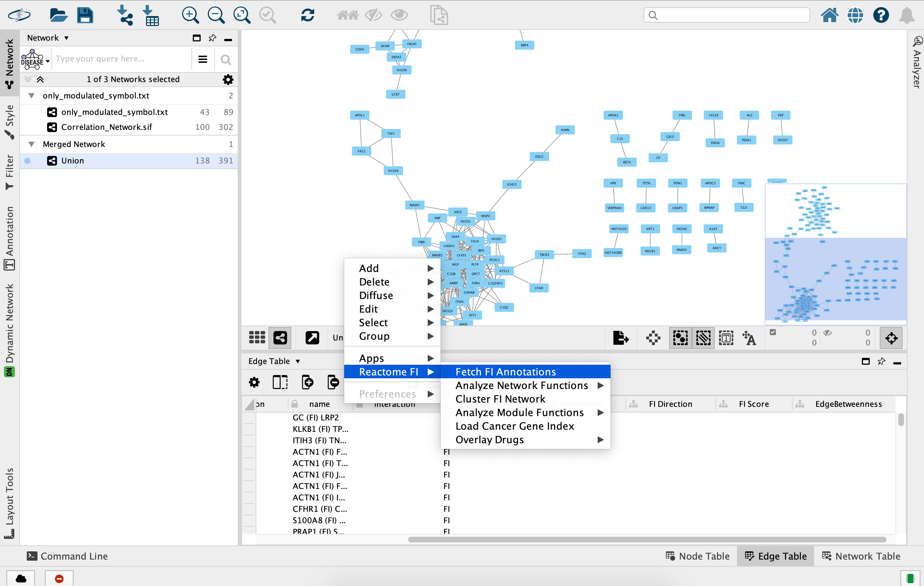Collapse the Merged Network collection
The height and width of the screenshot is (586, 924).
pos(31,144)
